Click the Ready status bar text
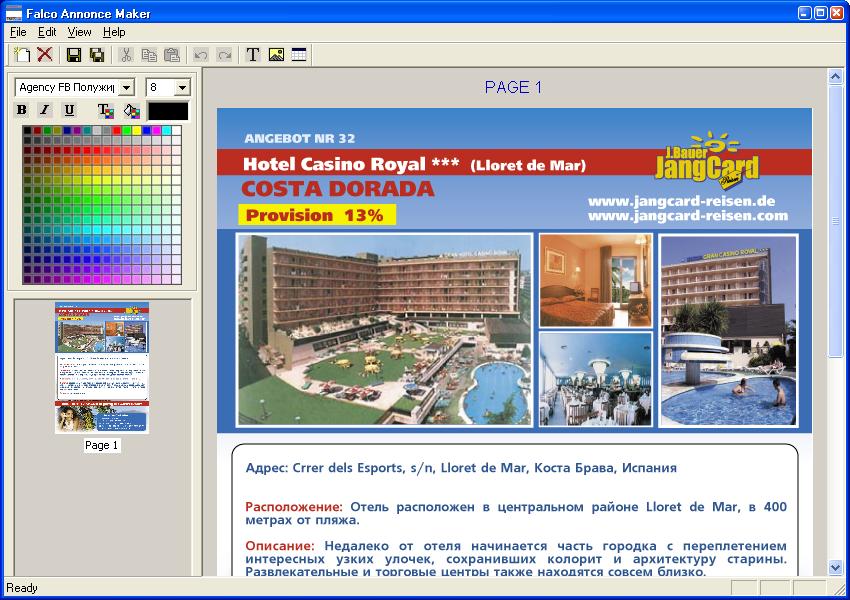The image size is (850, 600). coord(22,588)
